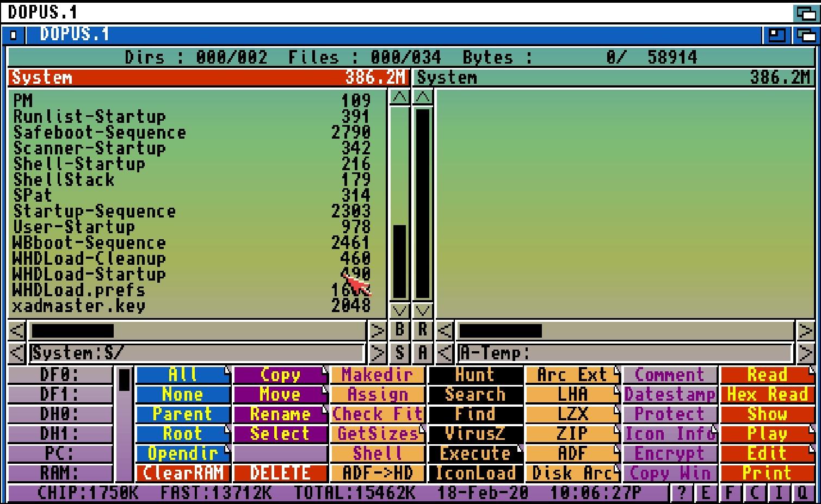Select the Safeboot-Sequence file
This screenshot has height=504, width=821.
pyautogui.click(x=192, y=132)
